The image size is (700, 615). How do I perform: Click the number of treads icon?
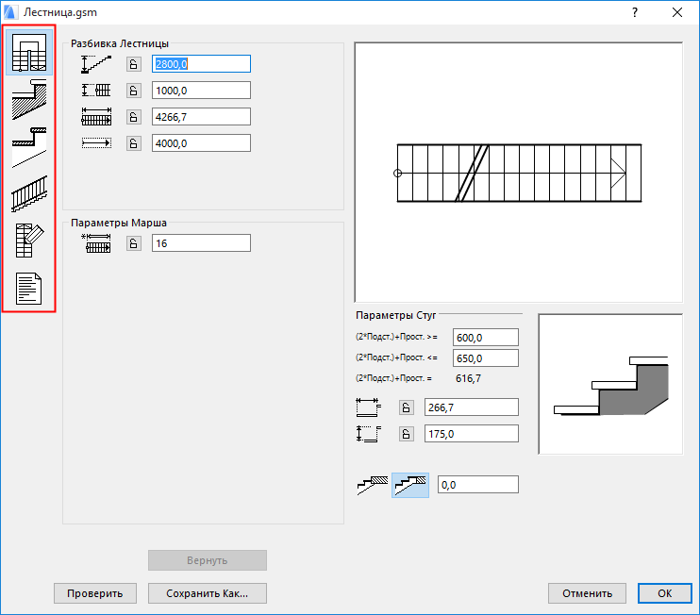[96, 243]
